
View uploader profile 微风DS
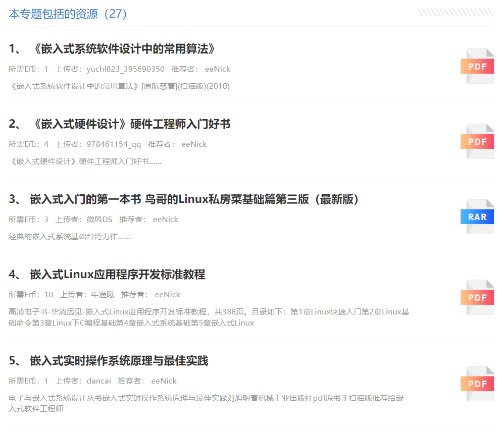click(108, 219)
